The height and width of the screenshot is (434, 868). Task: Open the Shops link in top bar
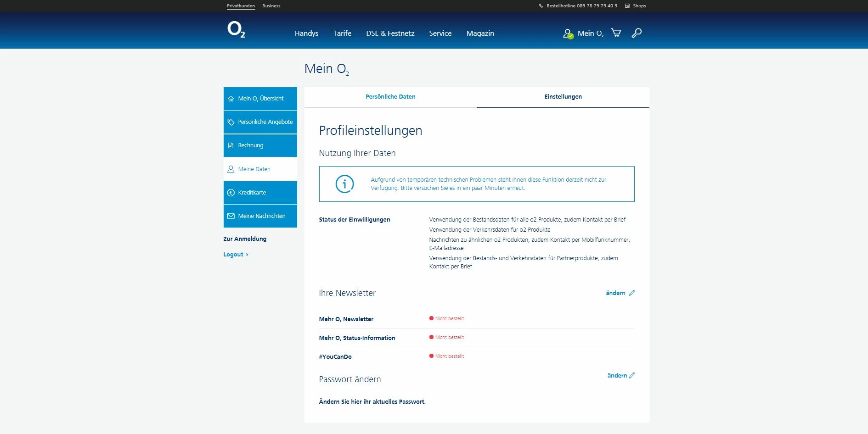(639, 6)
